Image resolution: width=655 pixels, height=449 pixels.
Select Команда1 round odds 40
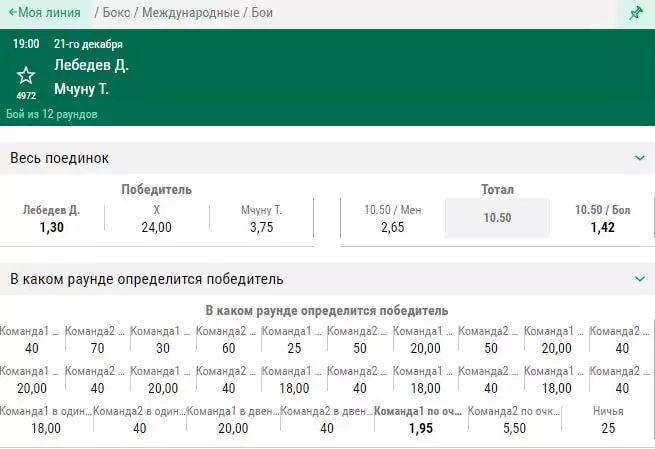click(x=32, y=340)
